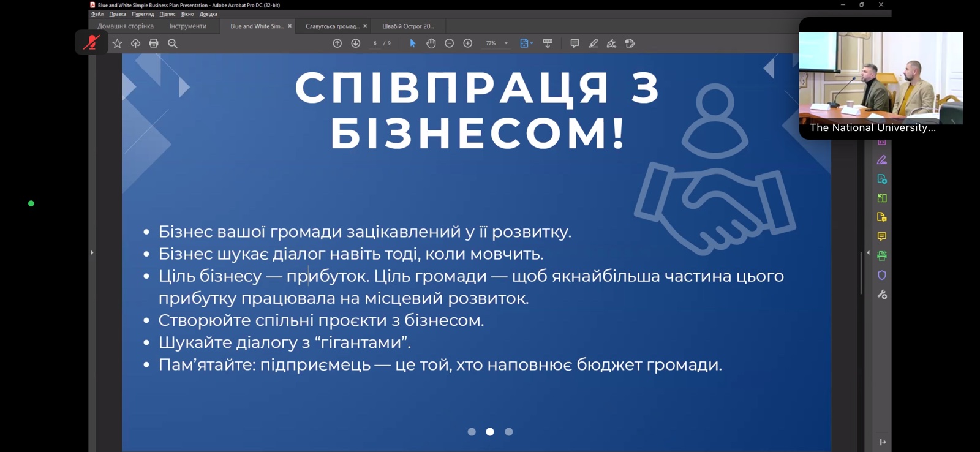Open the 77% zoom level dropdown

[x=505, y=43]
